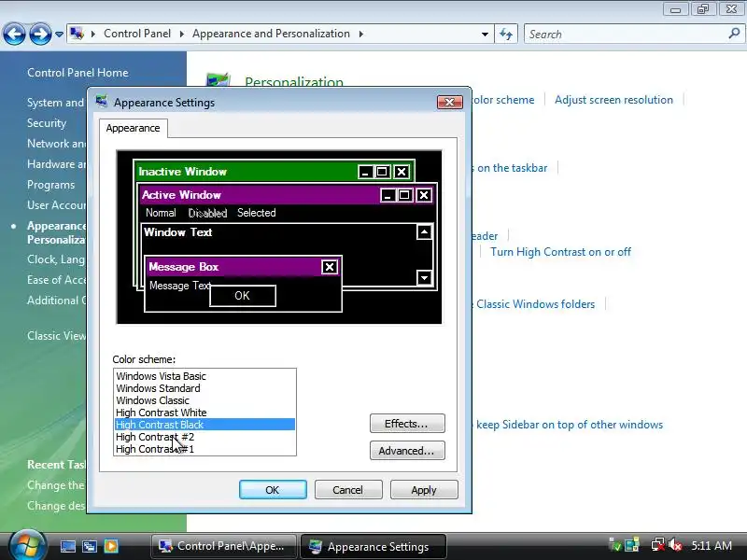Select High Contrast #2 color scheme
Screen dimensions: 747x560
coord(204,437)
